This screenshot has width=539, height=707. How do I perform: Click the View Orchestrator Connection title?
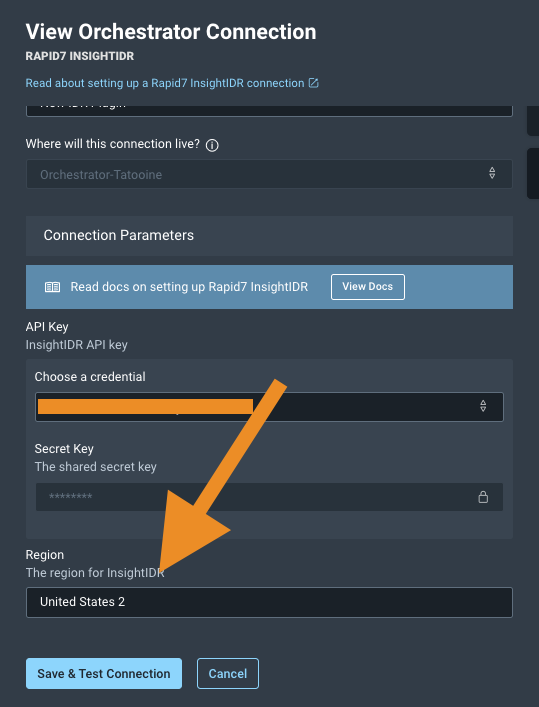pos(171,32)
